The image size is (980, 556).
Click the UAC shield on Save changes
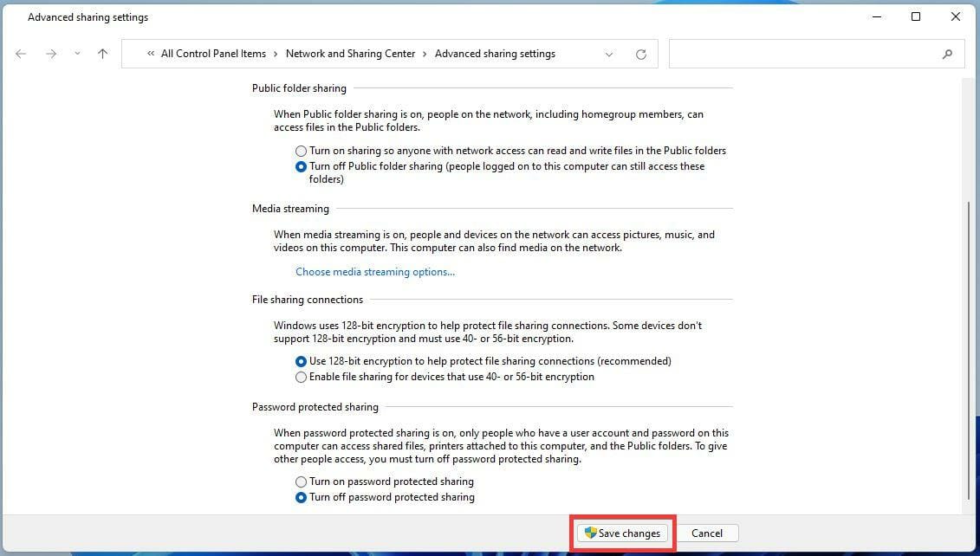(592, 533)
